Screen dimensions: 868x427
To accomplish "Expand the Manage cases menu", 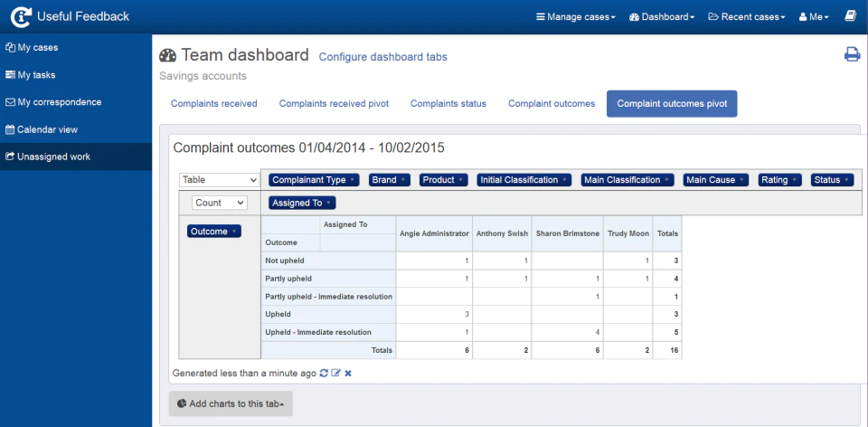I will pos(576,16).
